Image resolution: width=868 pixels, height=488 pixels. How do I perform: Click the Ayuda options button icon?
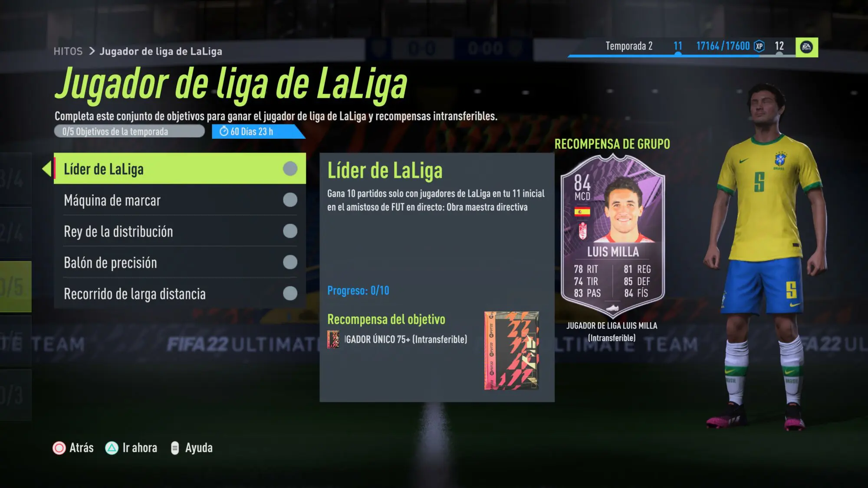175,448
